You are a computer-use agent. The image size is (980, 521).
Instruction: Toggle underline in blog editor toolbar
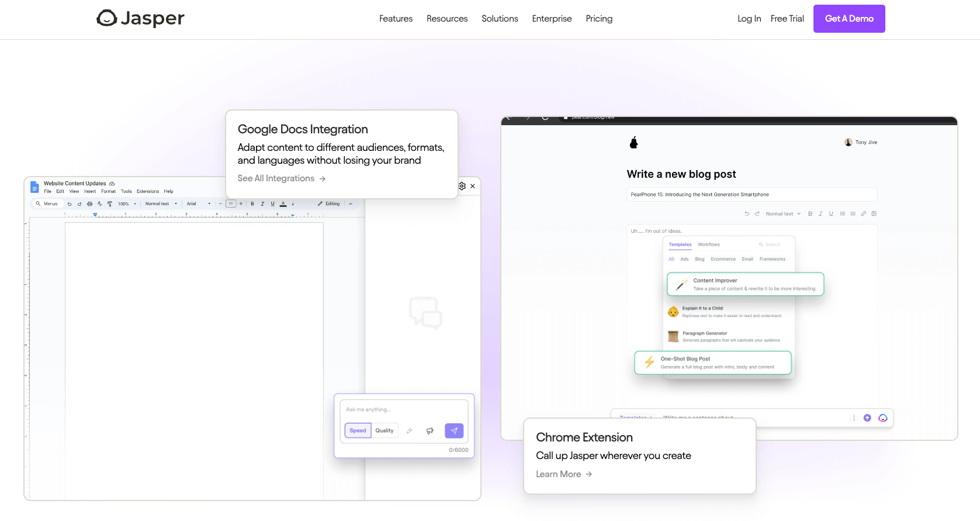click(x=831, y=214)
